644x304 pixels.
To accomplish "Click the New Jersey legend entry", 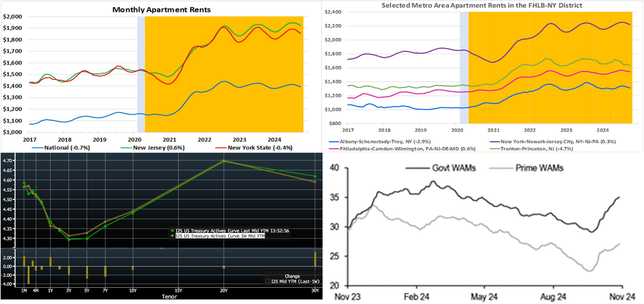I will (x=158, y=148).
